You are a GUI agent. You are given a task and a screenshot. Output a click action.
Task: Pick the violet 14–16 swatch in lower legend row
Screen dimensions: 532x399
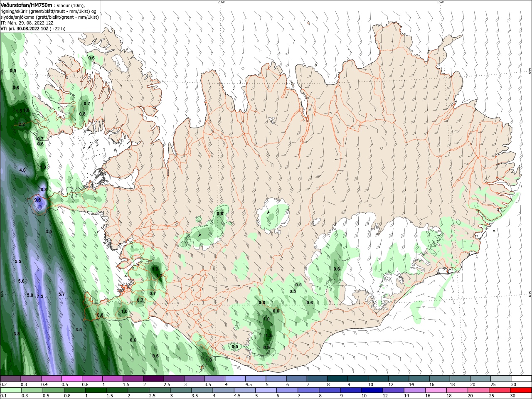(x=415, y=390)
